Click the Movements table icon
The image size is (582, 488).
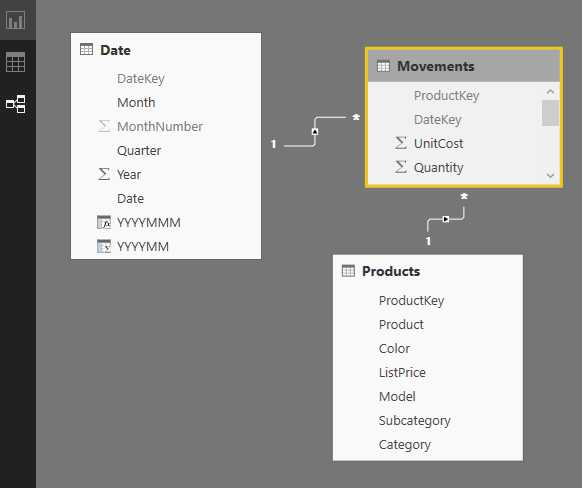click(x=383, y=66)
